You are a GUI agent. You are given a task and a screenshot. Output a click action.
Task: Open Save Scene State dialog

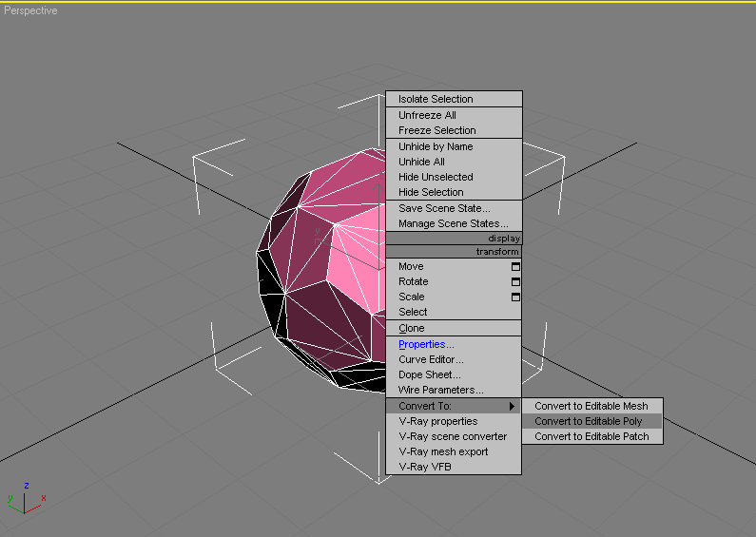pos(454,208)
